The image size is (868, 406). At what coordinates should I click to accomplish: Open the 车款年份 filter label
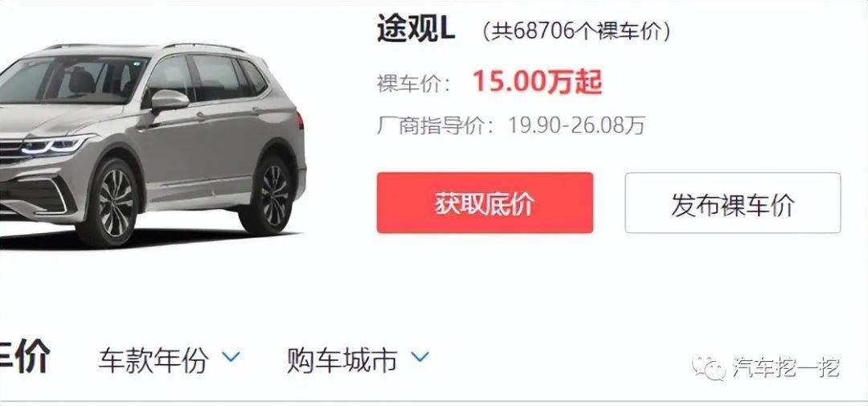[x=154, y=360]
